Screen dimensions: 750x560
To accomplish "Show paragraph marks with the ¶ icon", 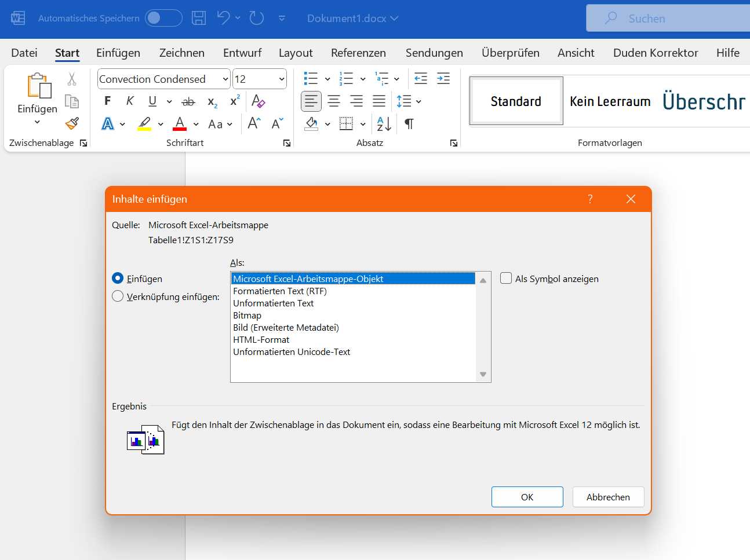I will coord(409,123).
